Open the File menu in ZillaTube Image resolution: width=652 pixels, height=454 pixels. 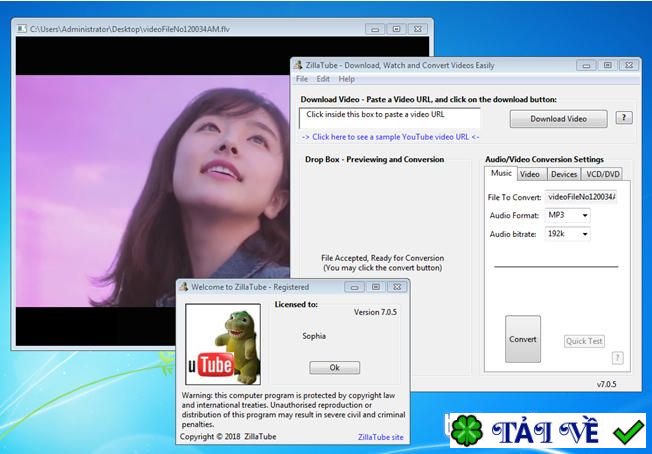tap(301, 79)
